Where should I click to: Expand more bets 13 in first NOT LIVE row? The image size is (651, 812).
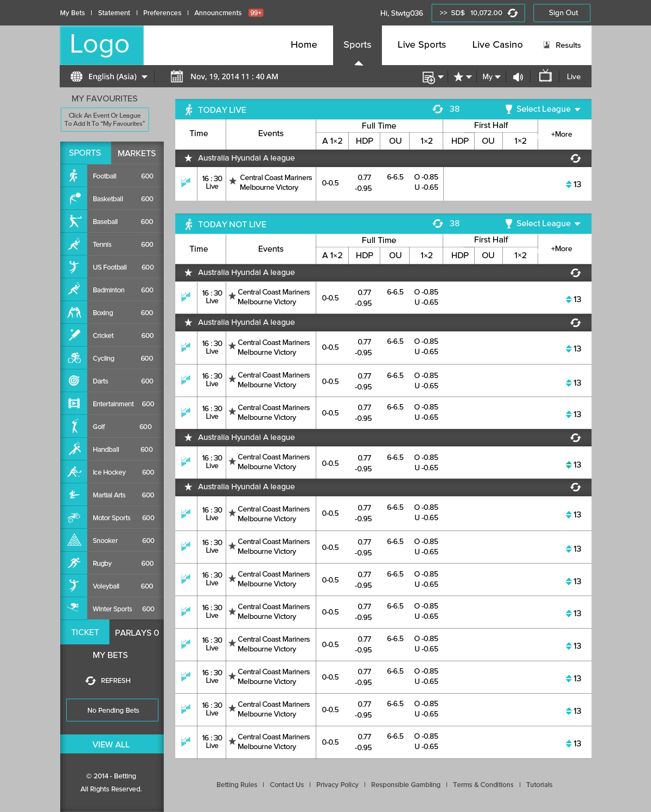click(573, 299)
